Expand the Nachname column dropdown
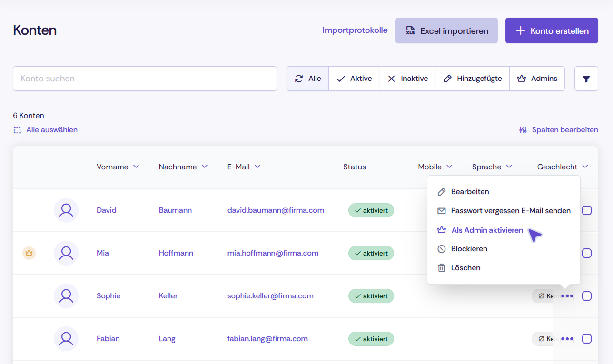Screen dimensions: 613x364 [205, 167]
